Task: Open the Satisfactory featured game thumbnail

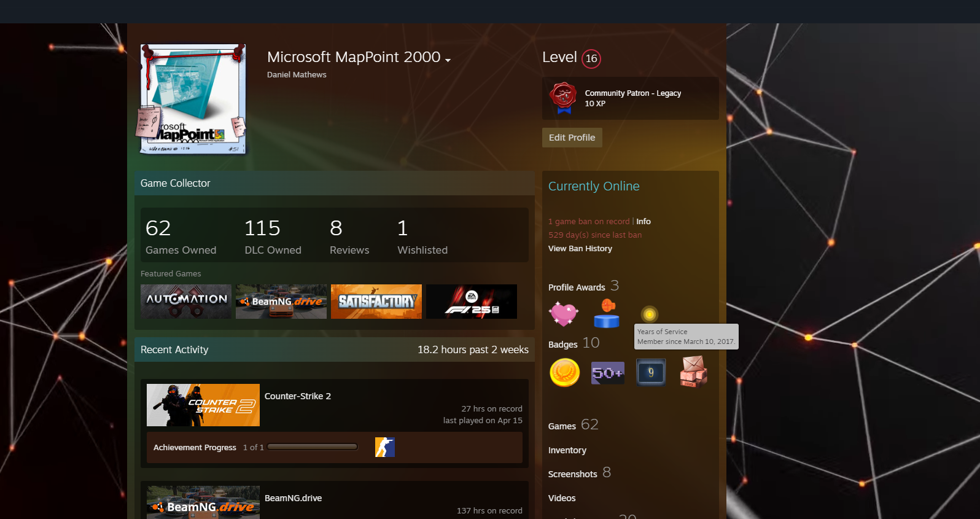Action: [376, 302]
